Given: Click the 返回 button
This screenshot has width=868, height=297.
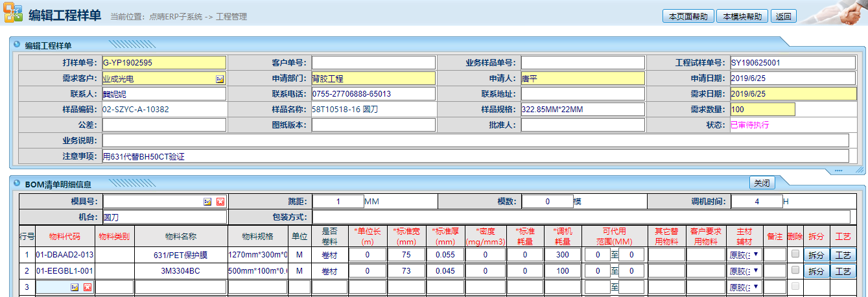Looking at the screenshot, I should [x=783, y=16].
